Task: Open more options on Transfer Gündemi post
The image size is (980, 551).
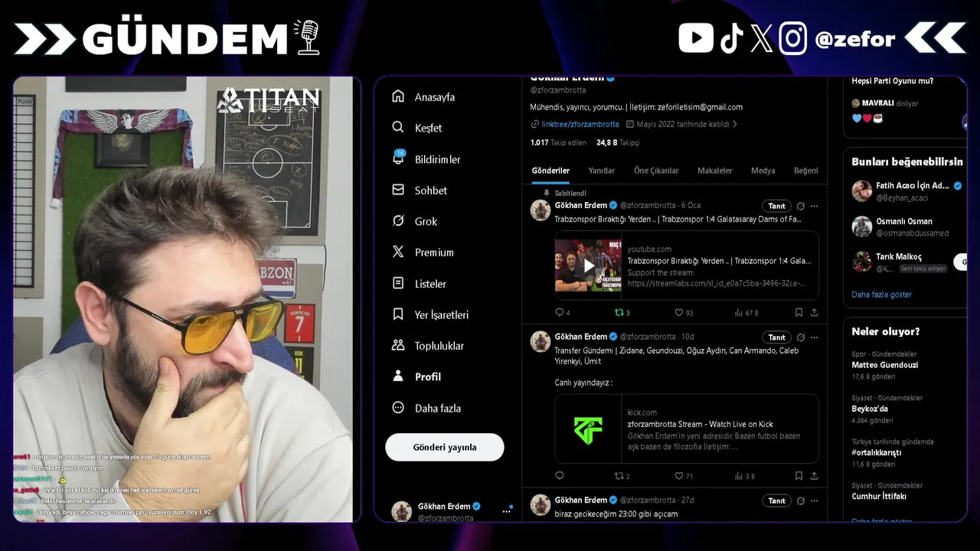Action: point(814,337)
